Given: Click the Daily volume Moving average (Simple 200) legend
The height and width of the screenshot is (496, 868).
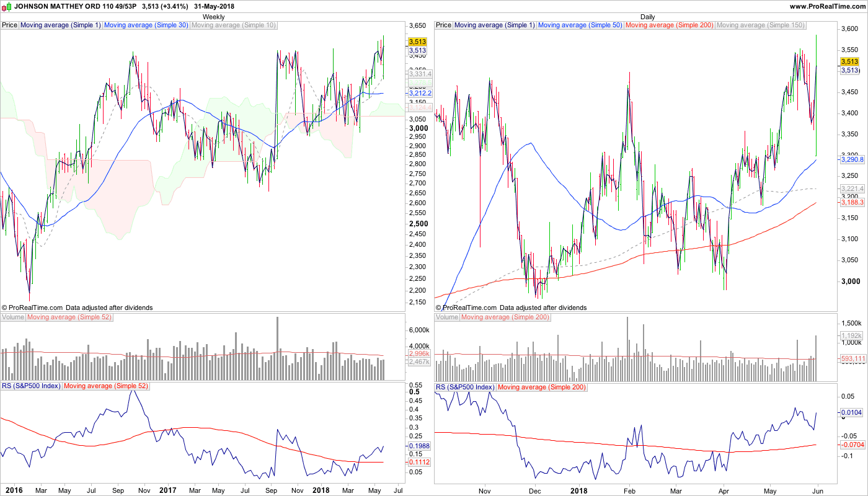Looking at the screenshot, I should click(x=506, y=317).
